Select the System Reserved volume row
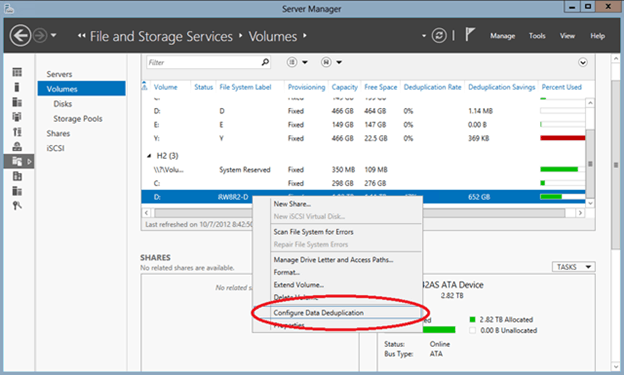 coord(363,170)
